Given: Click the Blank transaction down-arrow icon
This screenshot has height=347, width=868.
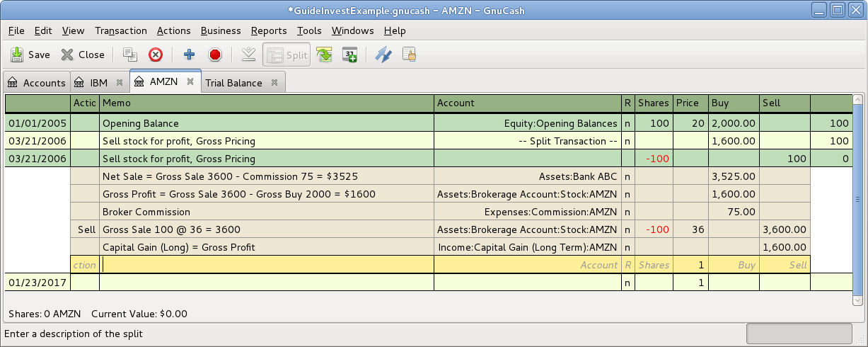Looking at the screenshot, I should pos(248,55).
